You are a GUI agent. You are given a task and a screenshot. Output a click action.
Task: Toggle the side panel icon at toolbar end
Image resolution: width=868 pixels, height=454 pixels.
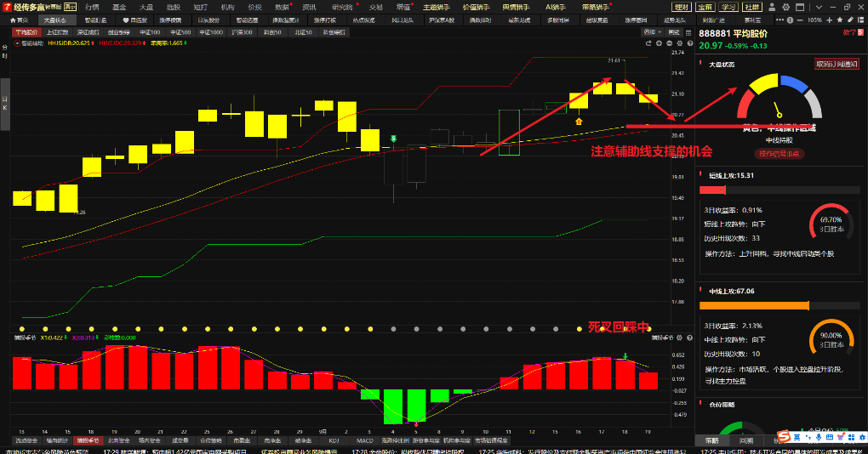(x=861, y=20)
